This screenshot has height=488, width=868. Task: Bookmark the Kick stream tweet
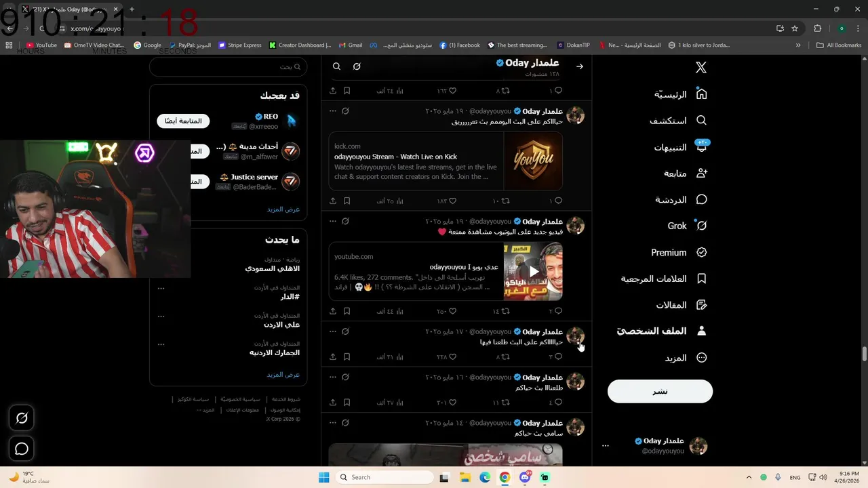[347, 201]
